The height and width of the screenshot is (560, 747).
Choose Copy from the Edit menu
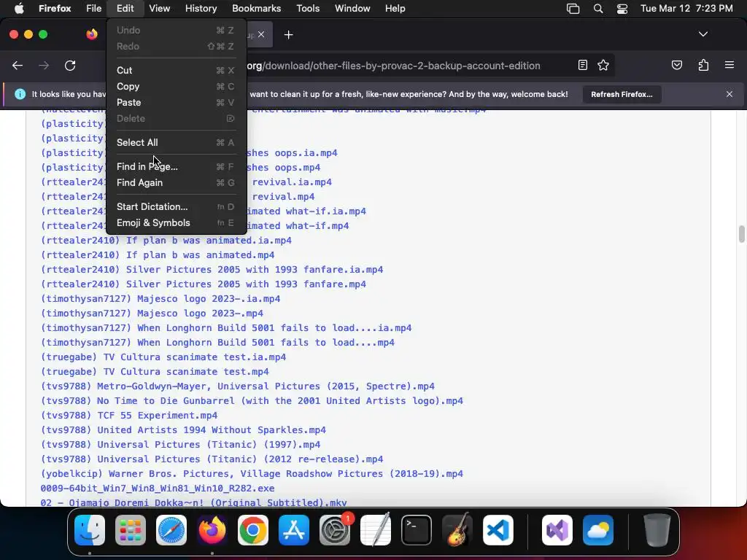pyautogui.click(x=177, y=86)
